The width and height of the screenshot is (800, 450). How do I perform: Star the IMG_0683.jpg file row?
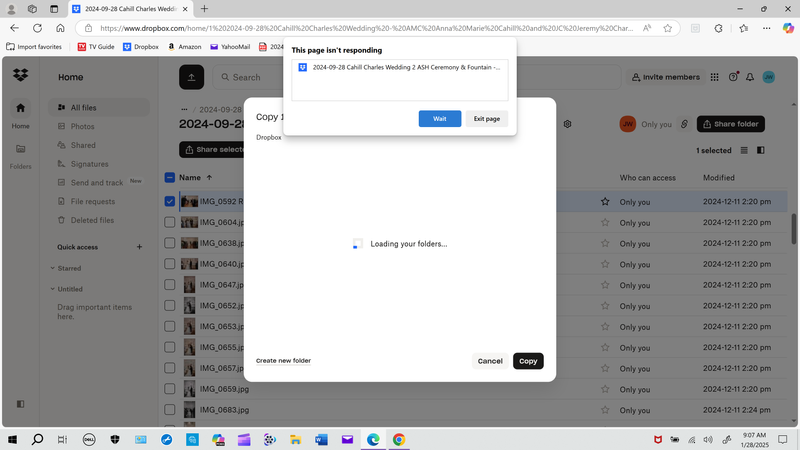pos(605,410)
